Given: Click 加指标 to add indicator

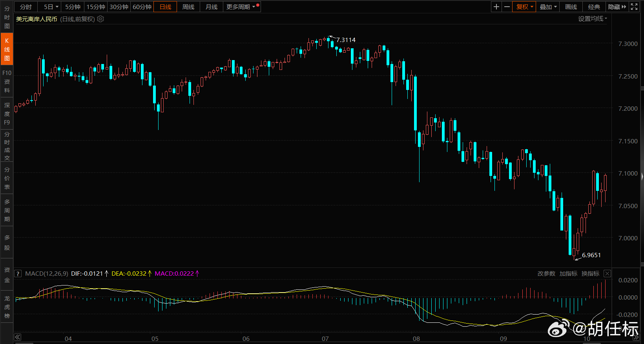Looking at the screenshot, I should (568, 274).
